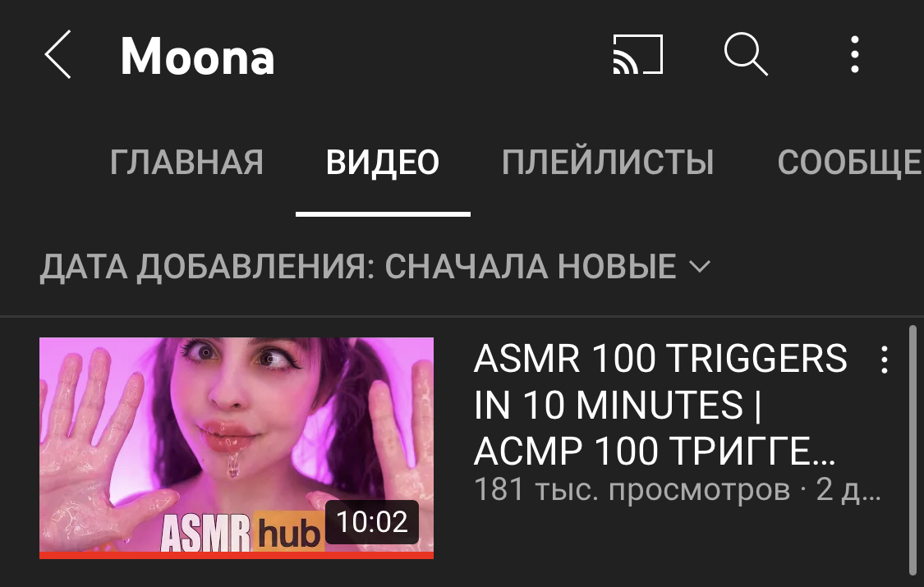Expand the sort chevron after СНАЧАЛА НОВЫЕ
Viewport: 924px width, 587px height.
point(700,267)
